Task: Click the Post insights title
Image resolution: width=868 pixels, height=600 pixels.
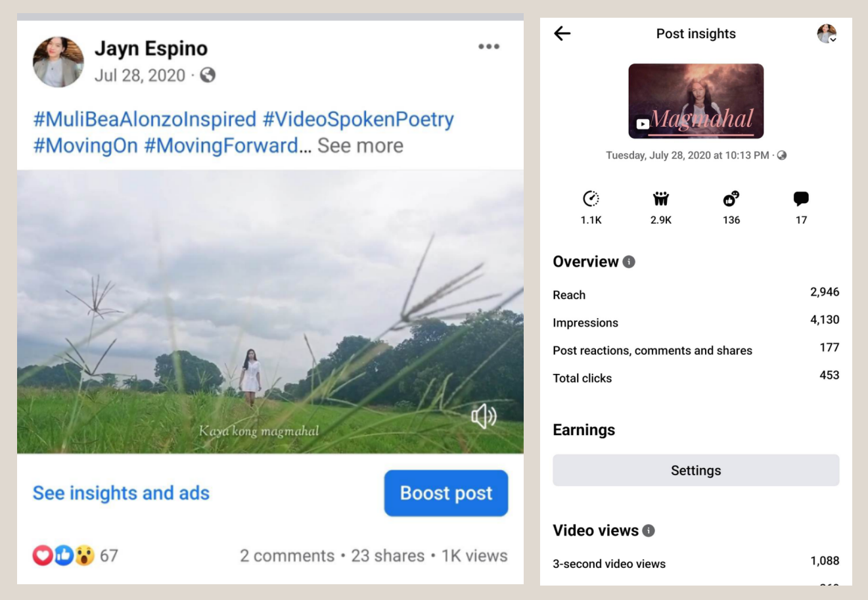Action: (696, 34)
